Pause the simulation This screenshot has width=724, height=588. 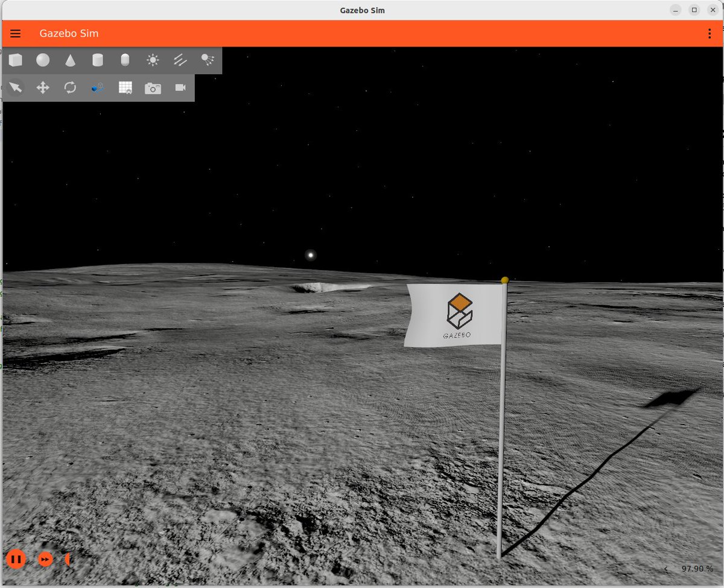point(16,559)
